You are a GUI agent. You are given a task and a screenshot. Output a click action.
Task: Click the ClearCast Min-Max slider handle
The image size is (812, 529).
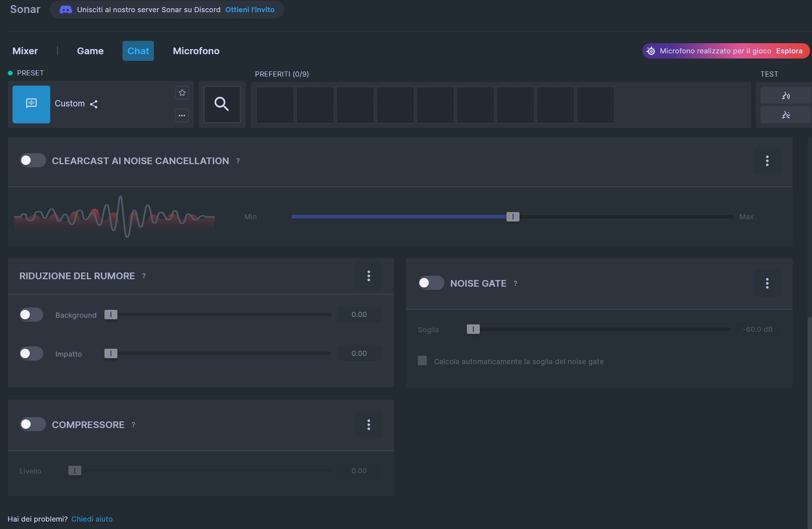pyautogui.click(x=512, y=217)
